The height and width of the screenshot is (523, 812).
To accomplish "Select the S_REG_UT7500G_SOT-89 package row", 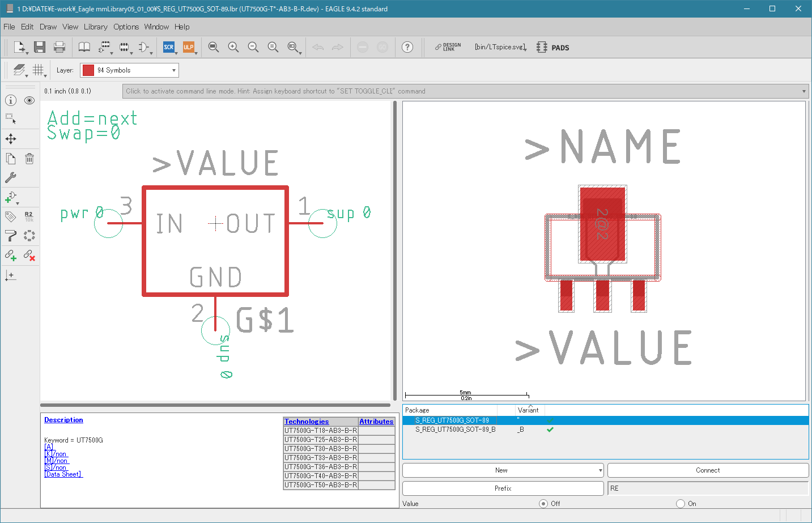I will (x=605, y=420).
